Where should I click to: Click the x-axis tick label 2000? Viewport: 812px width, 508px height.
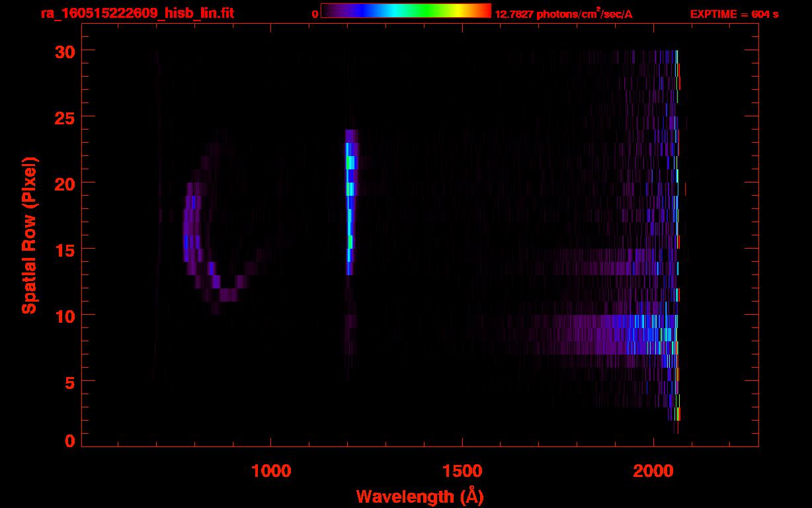point(653,470)
